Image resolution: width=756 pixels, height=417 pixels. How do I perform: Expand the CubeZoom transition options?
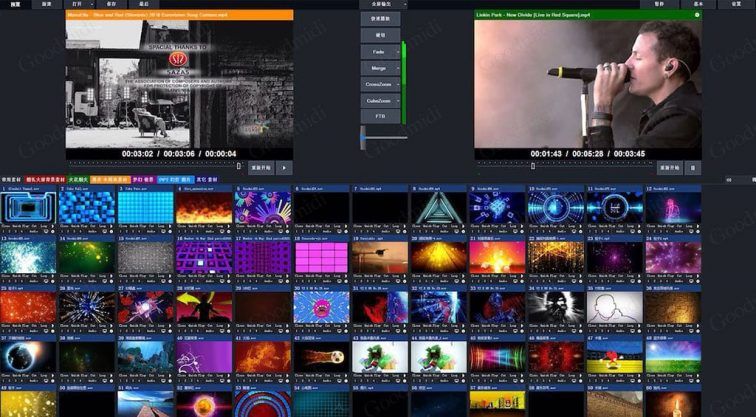[x=398, y=100]
